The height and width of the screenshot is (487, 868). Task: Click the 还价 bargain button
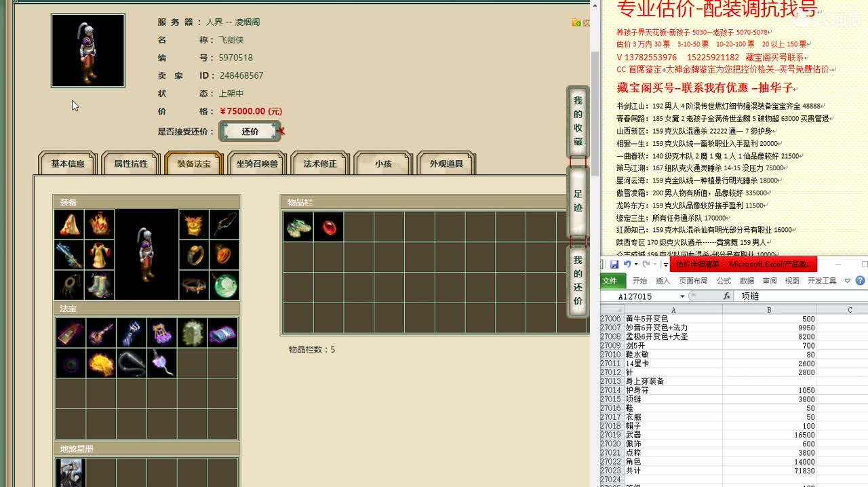point(250,132)
